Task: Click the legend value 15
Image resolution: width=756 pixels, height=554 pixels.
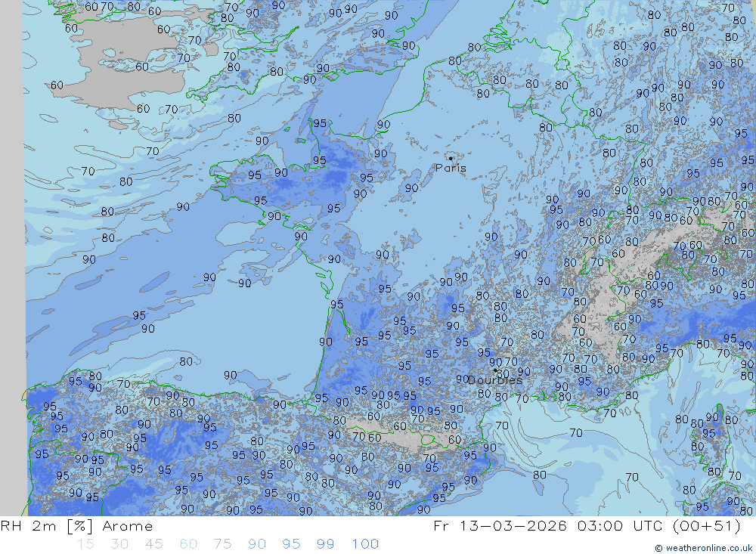Action: click(x=86, y=544)
